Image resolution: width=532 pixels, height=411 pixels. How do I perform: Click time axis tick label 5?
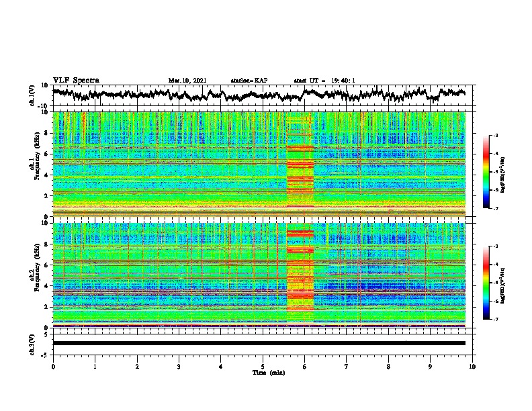(263, 367)
